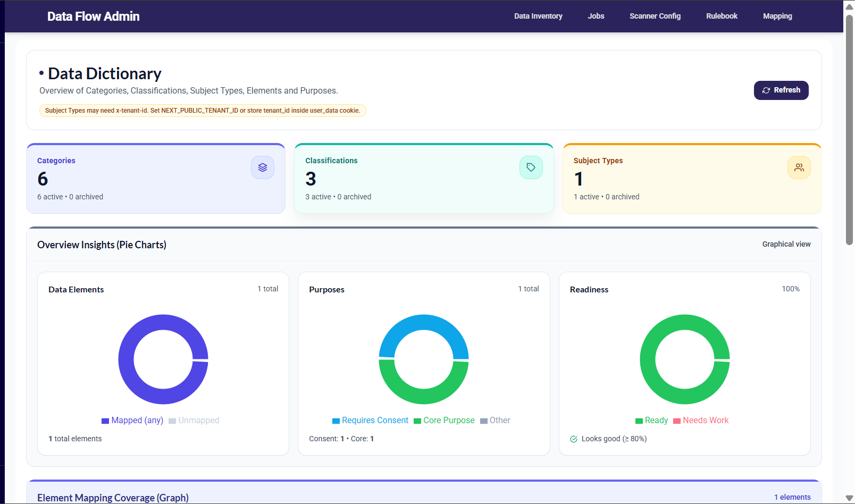Open Scanner Config in navigation
The width and height of the screenshot is (855, 504).
point(655,16)
